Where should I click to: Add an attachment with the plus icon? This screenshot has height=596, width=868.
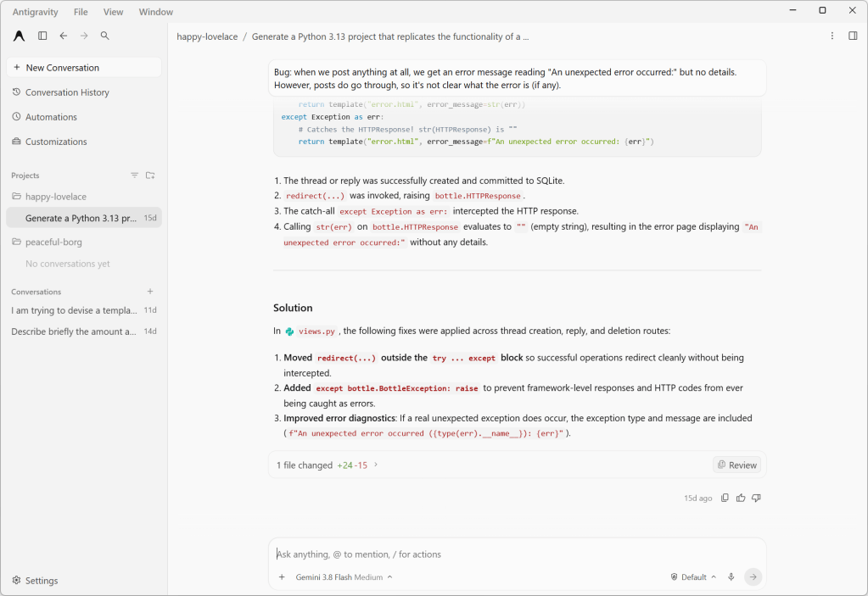tap(282, 577)
